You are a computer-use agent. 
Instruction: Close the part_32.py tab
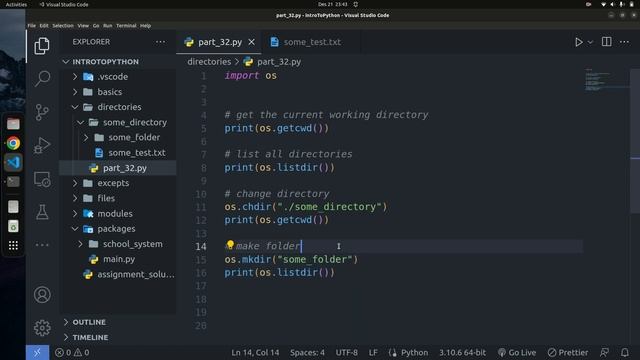point(251,42)
